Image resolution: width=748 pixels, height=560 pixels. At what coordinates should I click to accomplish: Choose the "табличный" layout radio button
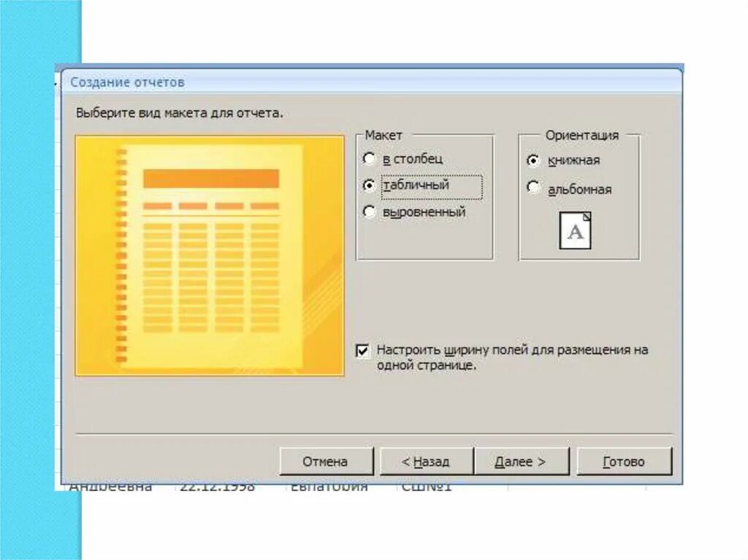pyautogui.click(x=369, y=185)
